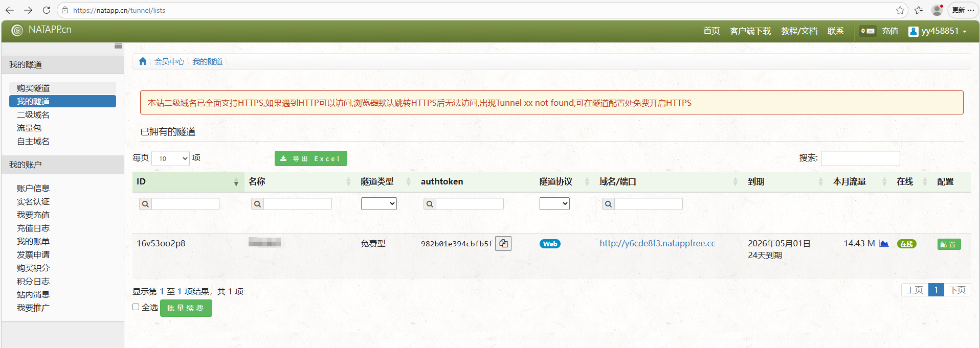The height and width of the screenshot is (348, 980).
Task: Open the y6cde8f3.natappfree.cc link
Action: (657, 243)
